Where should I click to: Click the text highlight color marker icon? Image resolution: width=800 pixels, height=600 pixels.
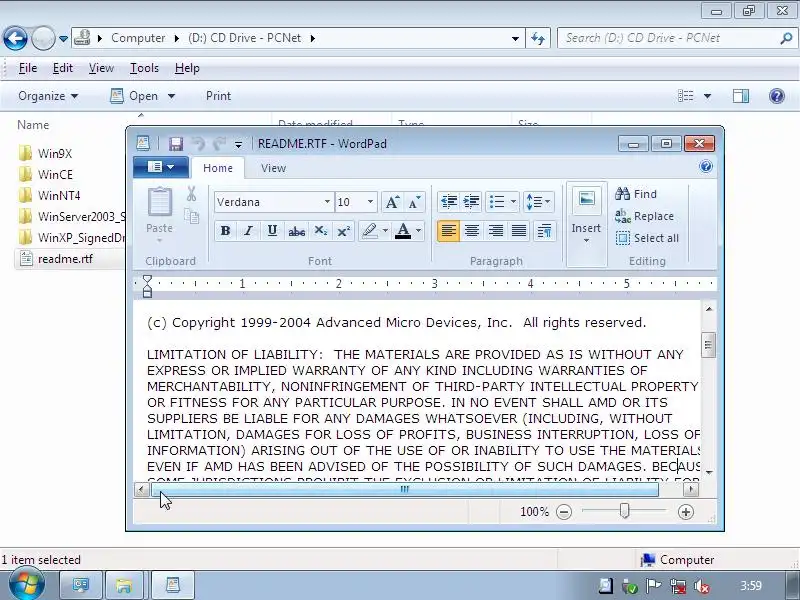click(x=369, y=231)
